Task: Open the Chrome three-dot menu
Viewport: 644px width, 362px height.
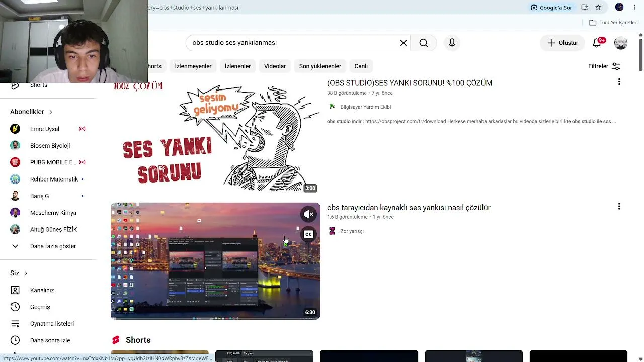Action: (x=634, y=7)
